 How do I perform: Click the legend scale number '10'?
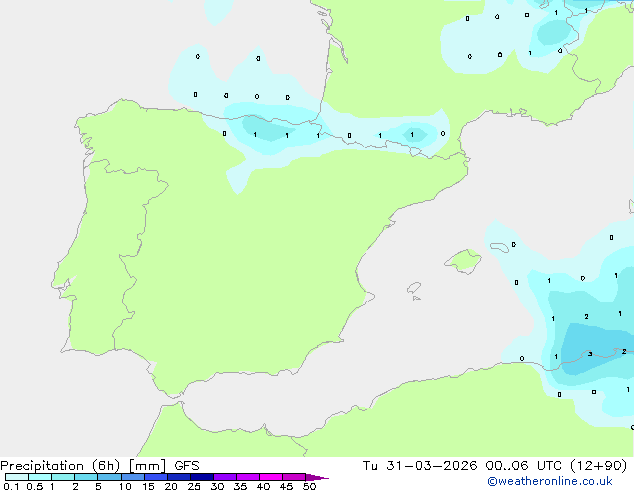point(125,486)
